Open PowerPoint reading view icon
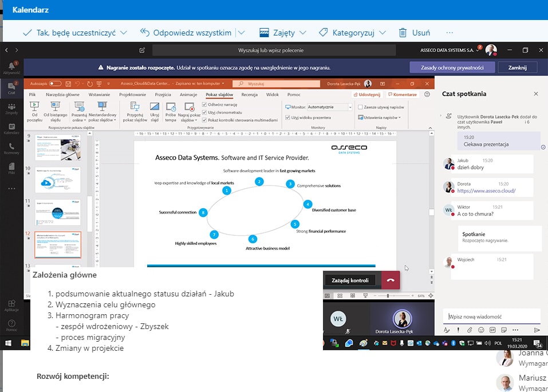The height and width of the screenshot is (392, 548). pos(353,296)
